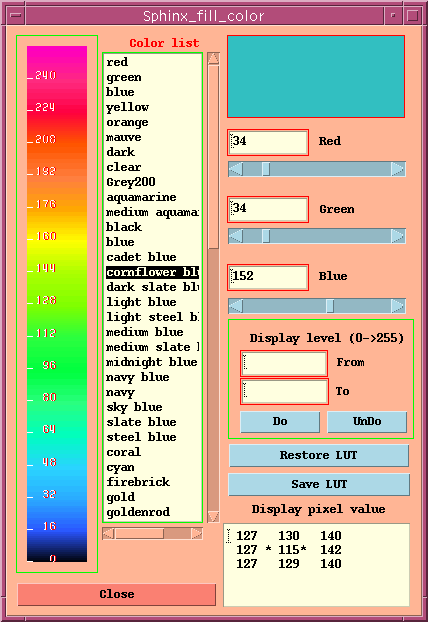
Task: Select 'mauve' in the color list
Action: [x=152, y=138]
